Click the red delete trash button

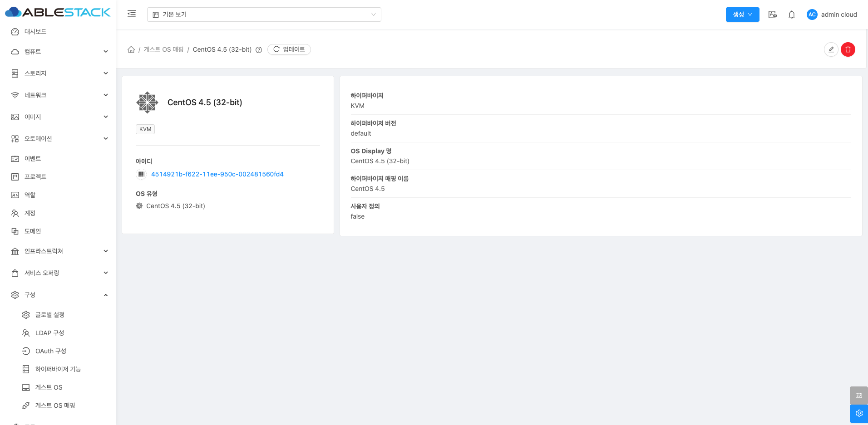848,49
